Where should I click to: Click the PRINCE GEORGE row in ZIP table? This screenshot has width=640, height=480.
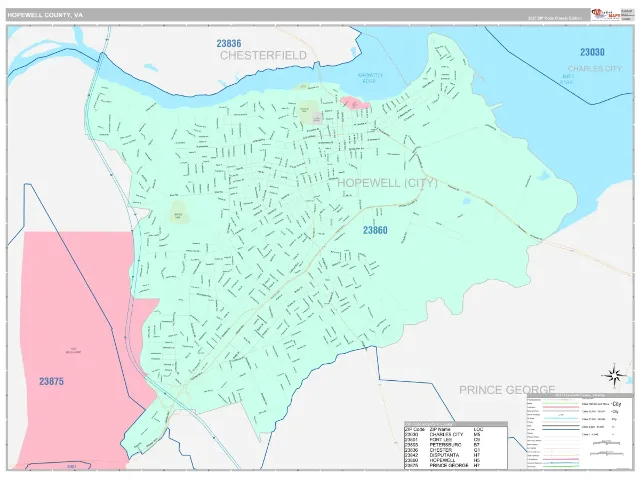pyautogui.click(x=456, y=465)
